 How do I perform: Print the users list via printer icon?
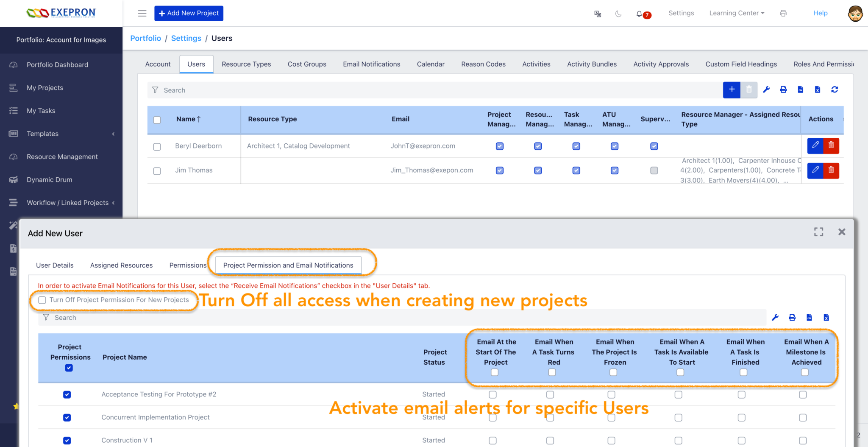tap(783, 89)
